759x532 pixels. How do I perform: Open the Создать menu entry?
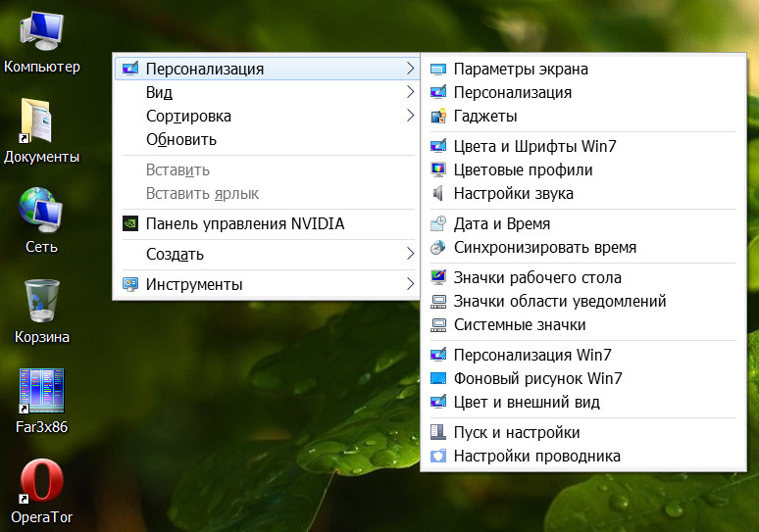266,254
